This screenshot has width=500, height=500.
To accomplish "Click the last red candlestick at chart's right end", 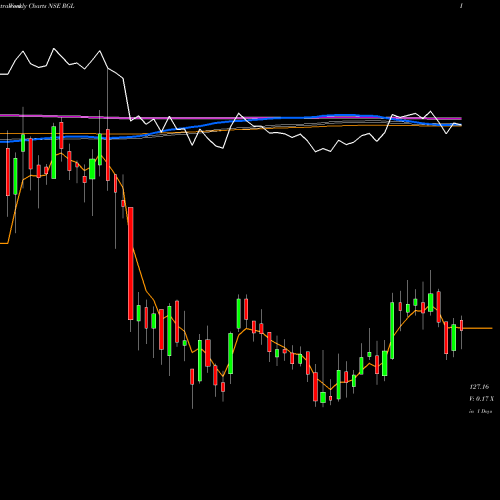I will [462, 325].
